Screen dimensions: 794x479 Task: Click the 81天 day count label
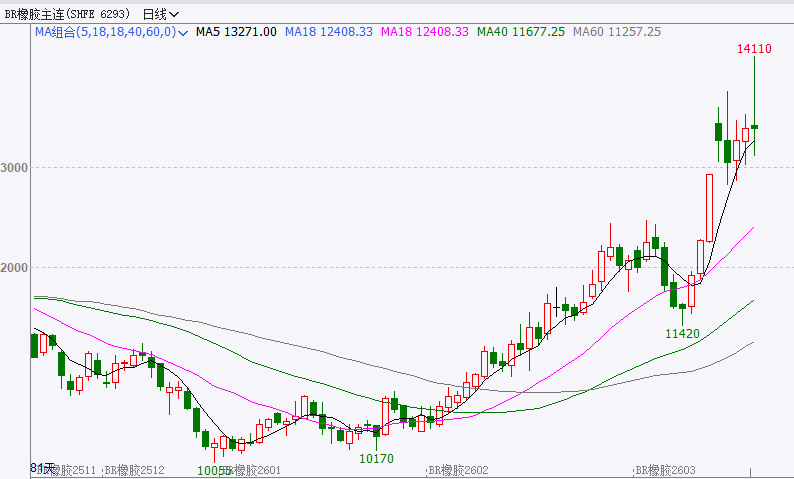coord(43,467)
